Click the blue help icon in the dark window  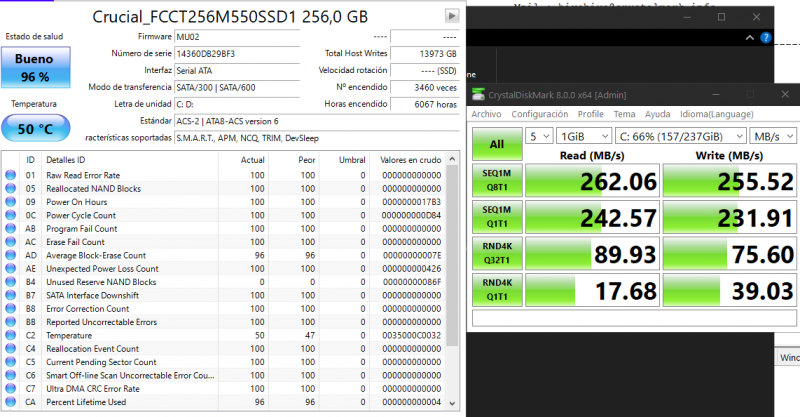point(765,37)
